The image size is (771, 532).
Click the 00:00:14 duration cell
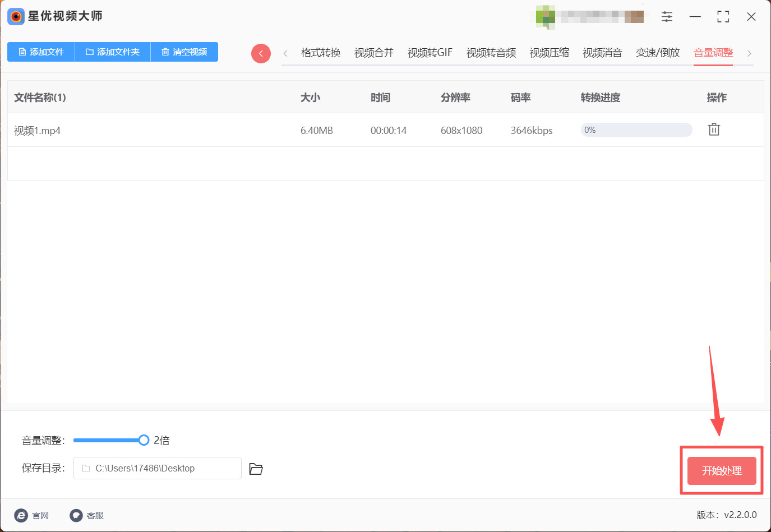(x=389, y=131)
